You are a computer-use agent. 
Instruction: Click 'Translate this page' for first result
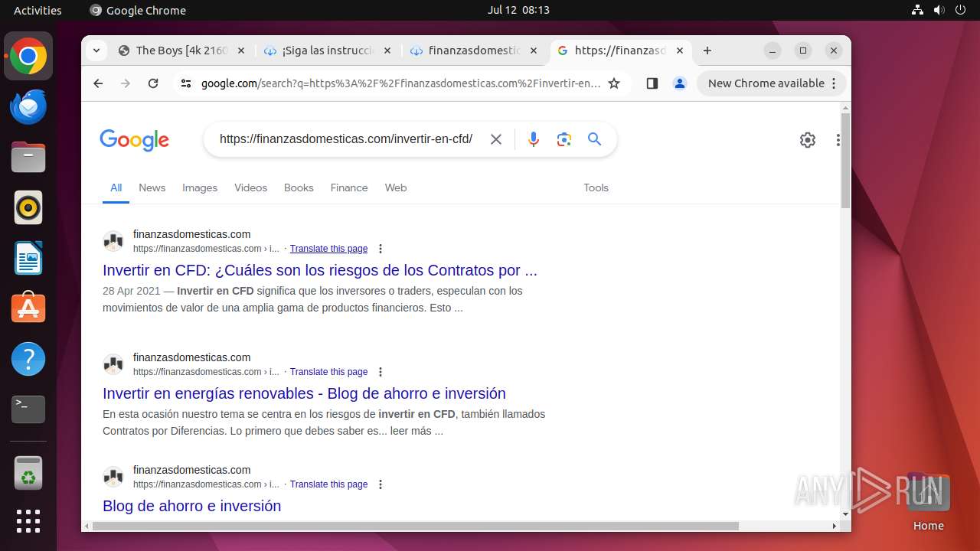pyautogui.click(x=328, y=249)
